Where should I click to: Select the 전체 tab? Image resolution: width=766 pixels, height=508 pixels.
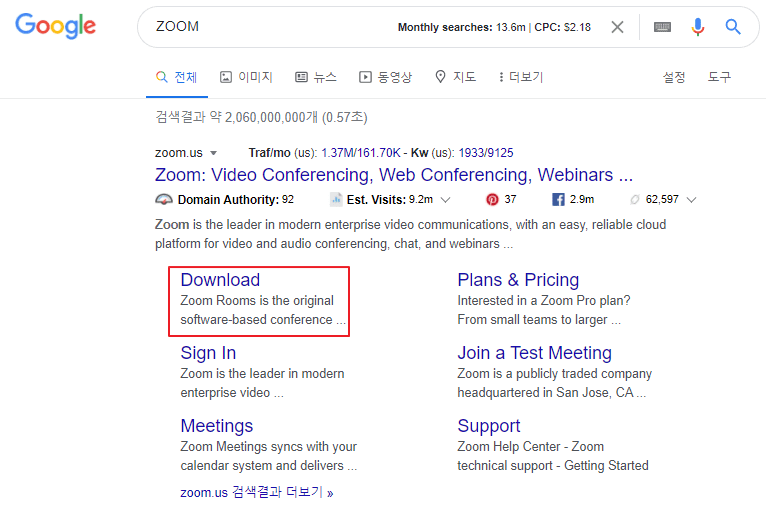176,77
